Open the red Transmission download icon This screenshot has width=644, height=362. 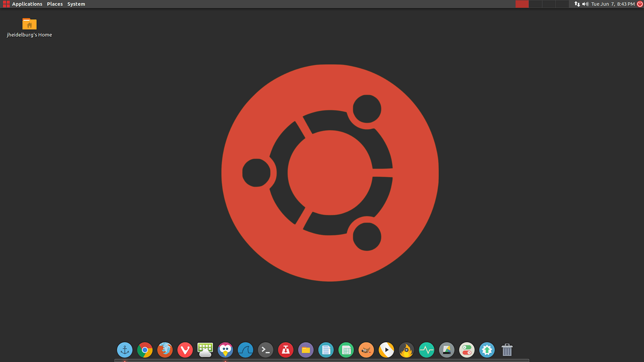pyautogui.click(x=286, y=349)
